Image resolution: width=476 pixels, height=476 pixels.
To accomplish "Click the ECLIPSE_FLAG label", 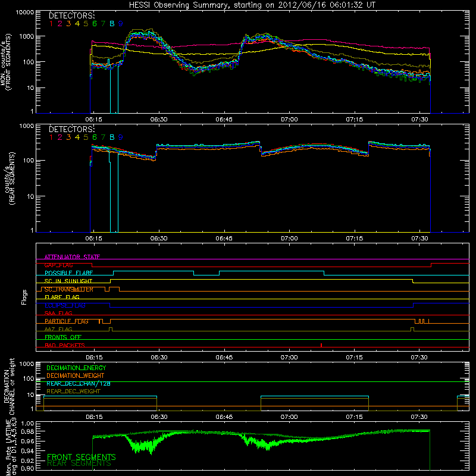I will 65,305.
